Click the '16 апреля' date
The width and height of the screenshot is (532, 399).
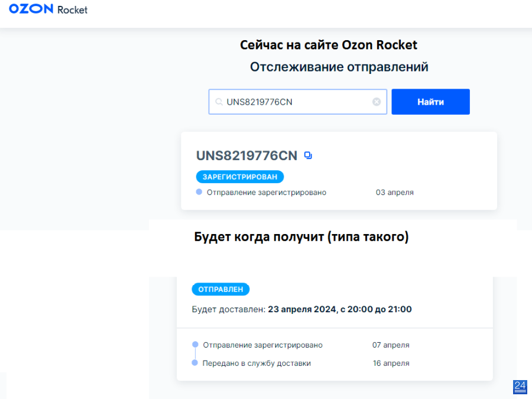(391, 364)
